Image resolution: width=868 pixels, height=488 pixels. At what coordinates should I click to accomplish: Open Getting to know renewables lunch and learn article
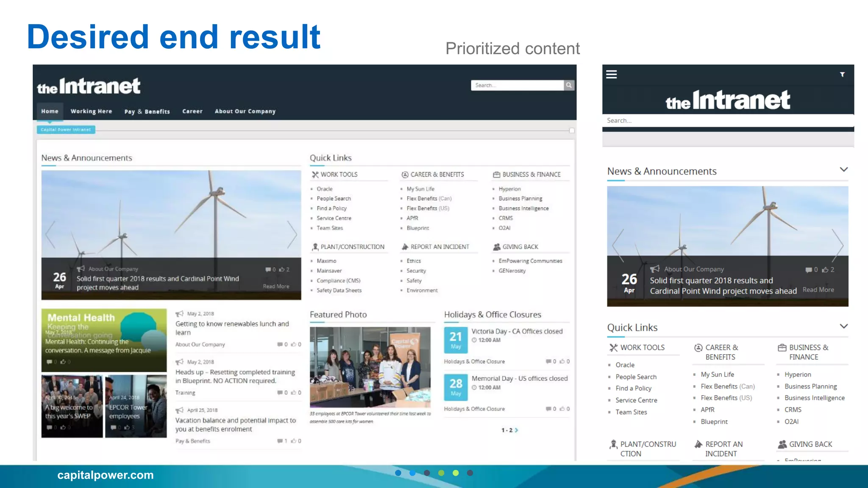pos(232,328)
